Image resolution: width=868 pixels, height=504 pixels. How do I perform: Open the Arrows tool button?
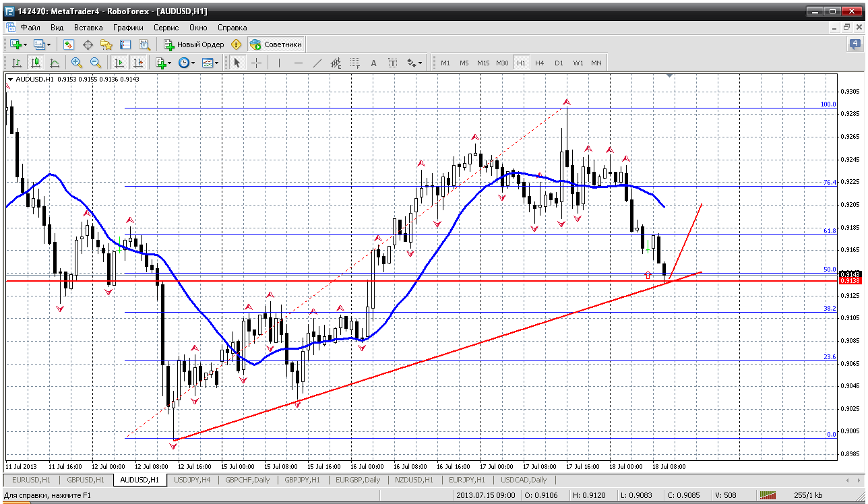tap(411, 63)
